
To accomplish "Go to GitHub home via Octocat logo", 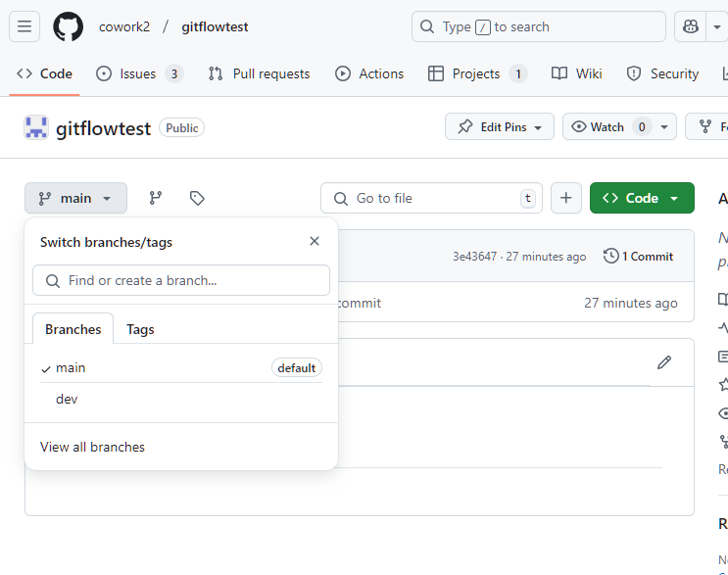I will tap(69, 26).
